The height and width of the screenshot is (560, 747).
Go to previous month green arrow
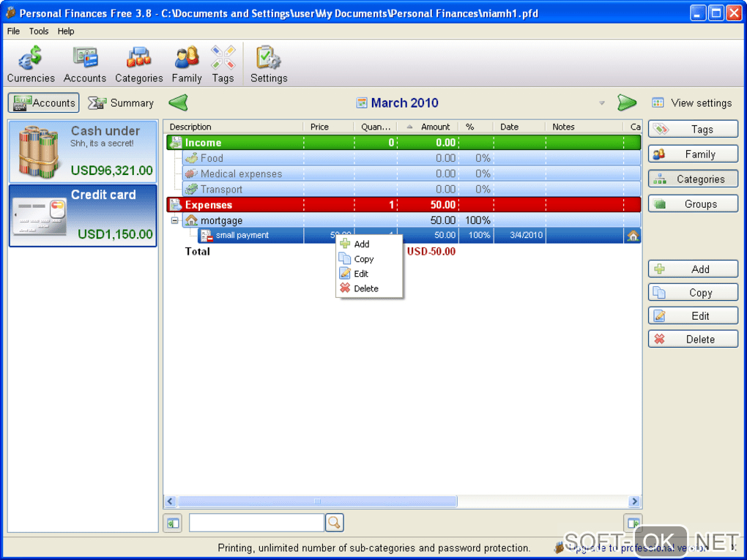pos(179,102)
